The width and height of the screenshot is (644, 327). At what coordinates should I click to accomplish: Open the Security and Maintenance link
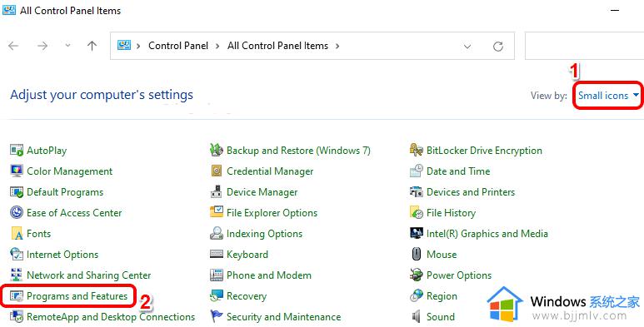(284, 317)
